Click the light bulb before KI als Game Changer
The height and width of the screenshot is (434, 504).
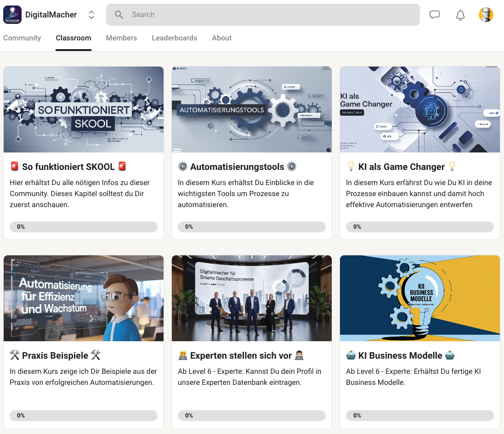[x=351, y=166]
